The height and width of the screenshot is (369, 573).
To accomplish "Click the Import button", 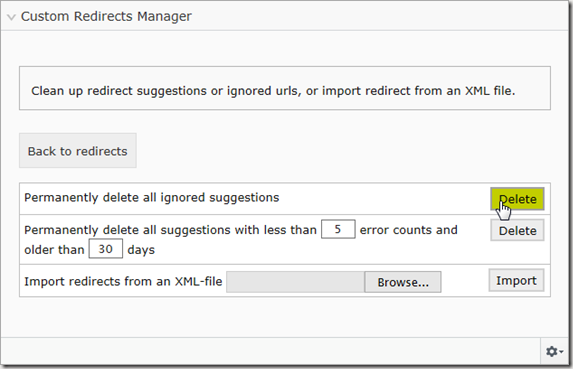I will [516, 280].
